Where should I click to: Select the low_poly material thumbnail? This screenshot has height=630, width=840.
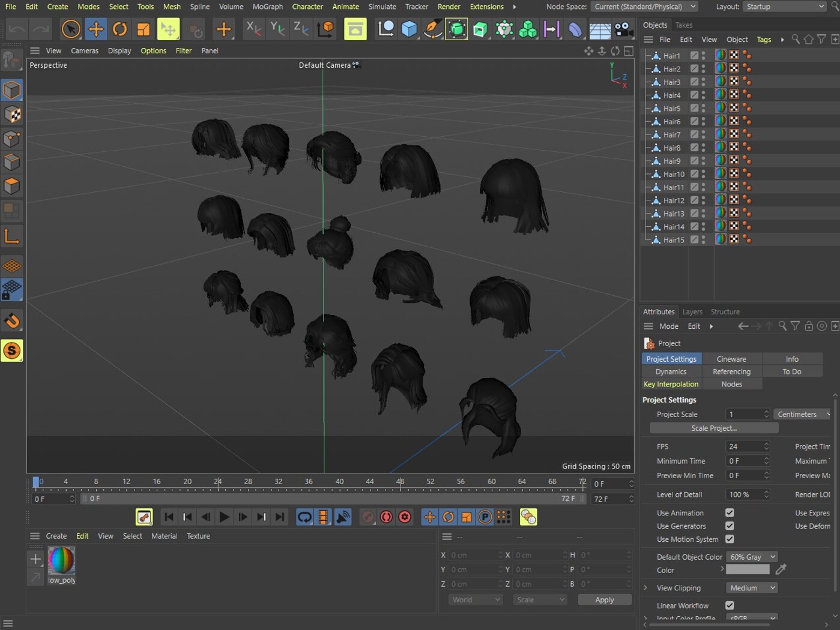[x=61, y=560]
